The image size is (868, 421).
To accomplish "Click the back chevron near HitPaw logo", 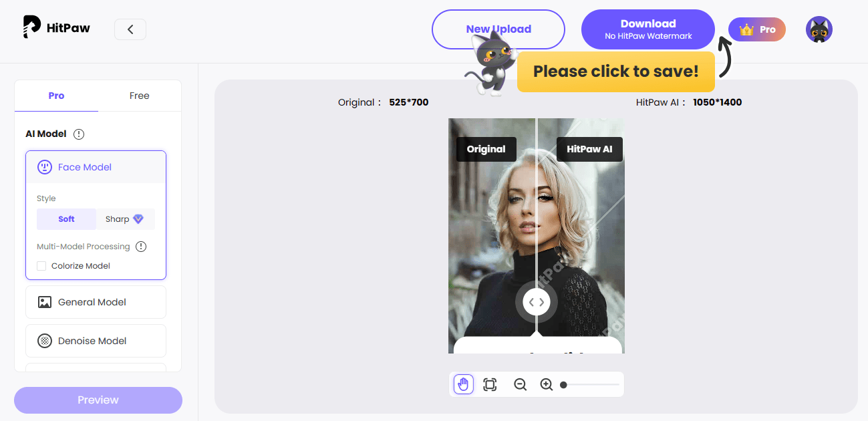I will (x=130, y=29).
